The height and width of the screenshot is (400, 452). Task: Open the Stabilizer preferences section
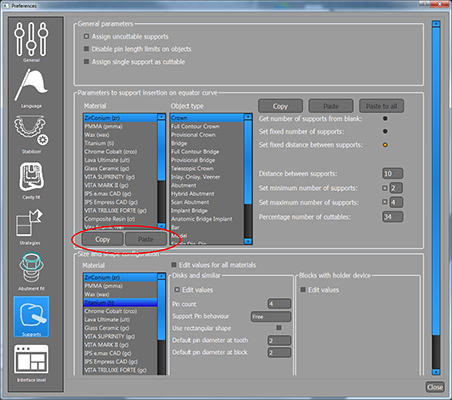click(x=31, y=134)
